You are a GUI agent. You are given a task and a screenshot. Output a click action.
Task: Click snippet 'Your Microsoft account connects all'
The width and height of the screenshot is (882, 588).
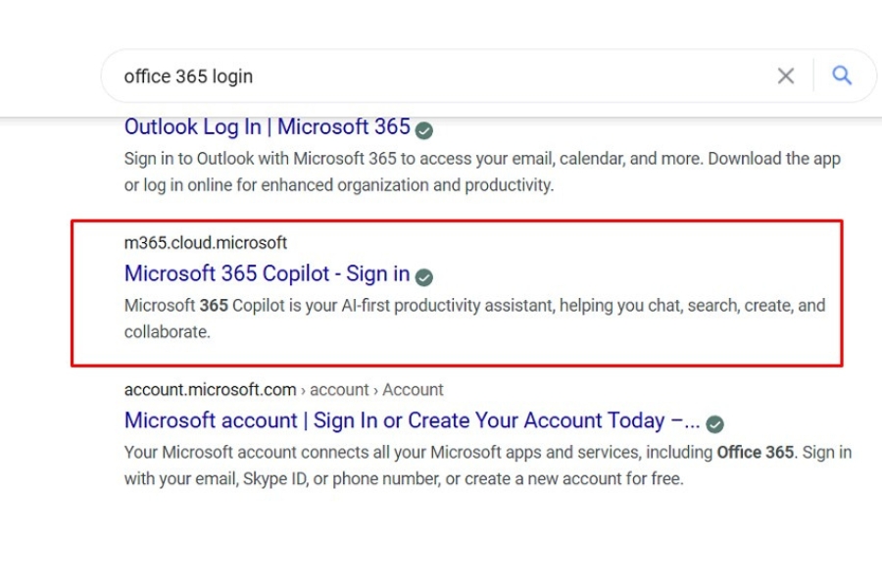point(488,465)
